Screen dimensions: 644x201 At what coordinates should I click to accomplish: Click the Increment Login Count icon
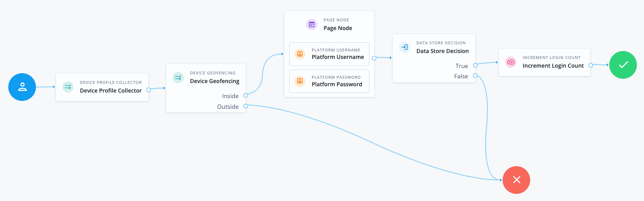(511, 62)
